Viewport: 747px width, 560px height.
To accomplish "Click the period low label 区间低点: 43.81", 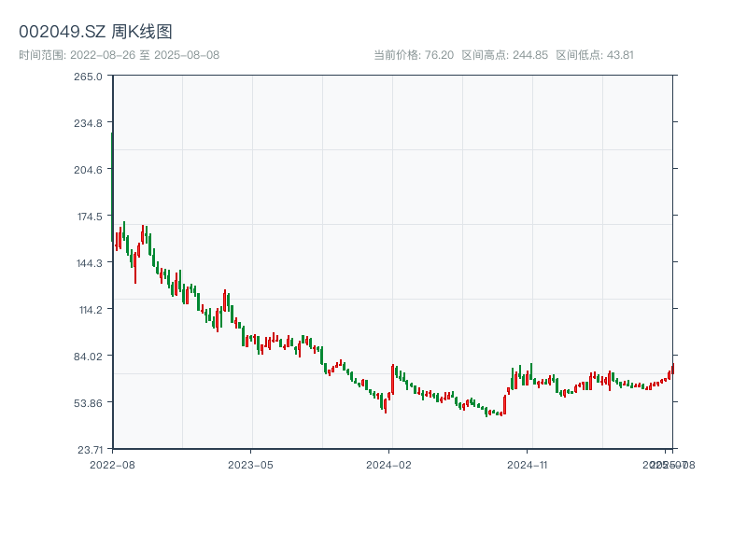I will click(x=595, y=55).
